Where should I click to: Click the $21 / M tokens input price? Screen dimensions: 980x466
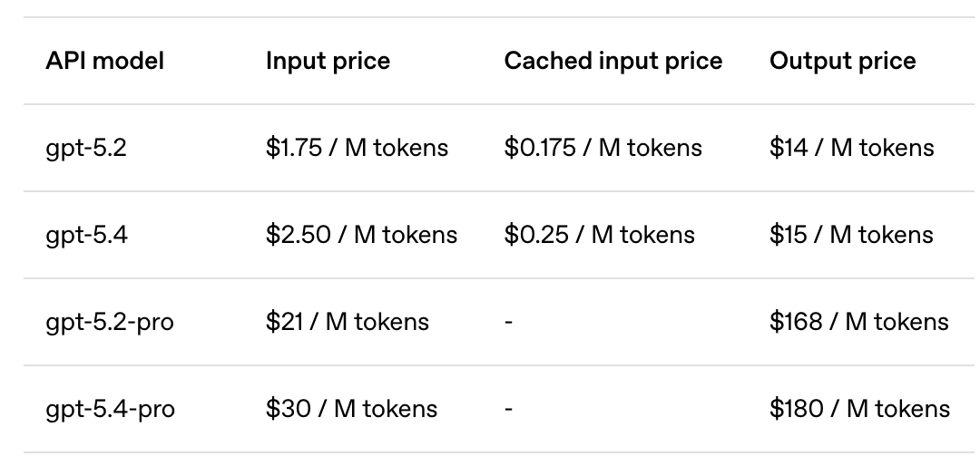click(348, 322)
